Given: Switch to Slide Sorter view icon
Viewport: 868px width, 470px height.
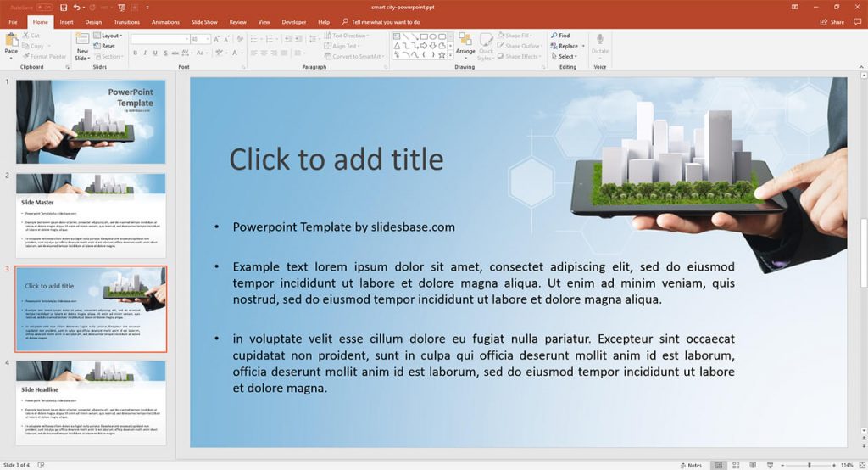Looking at the screenshot, I should click(x=735, y=465).
